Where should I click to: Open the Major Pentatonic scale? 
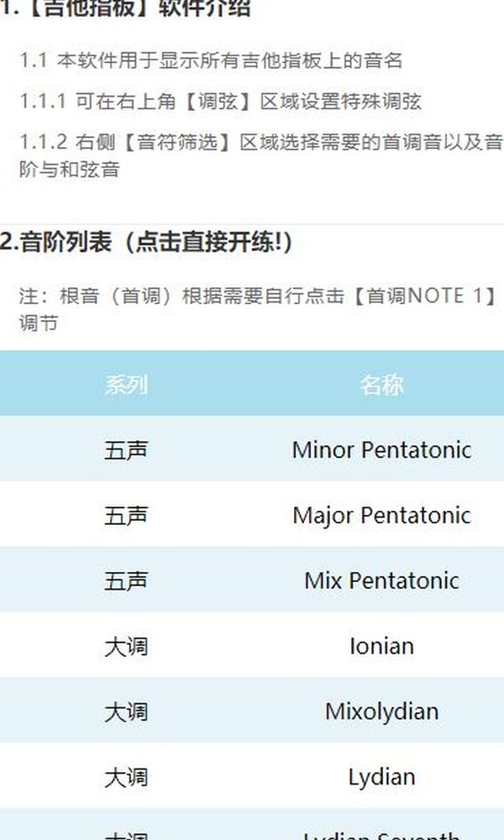(381, 516)
